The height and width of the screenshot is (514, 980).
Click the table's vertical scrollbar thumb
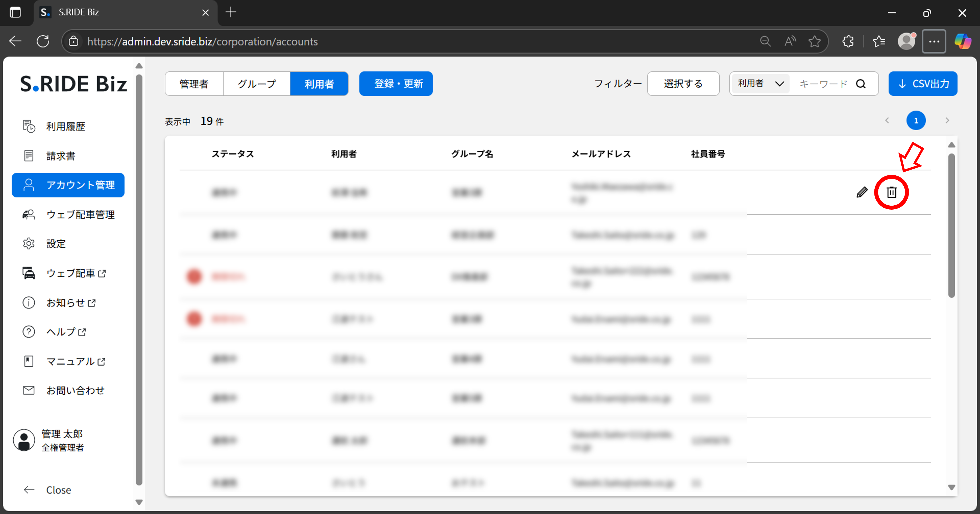pos(951,226)
